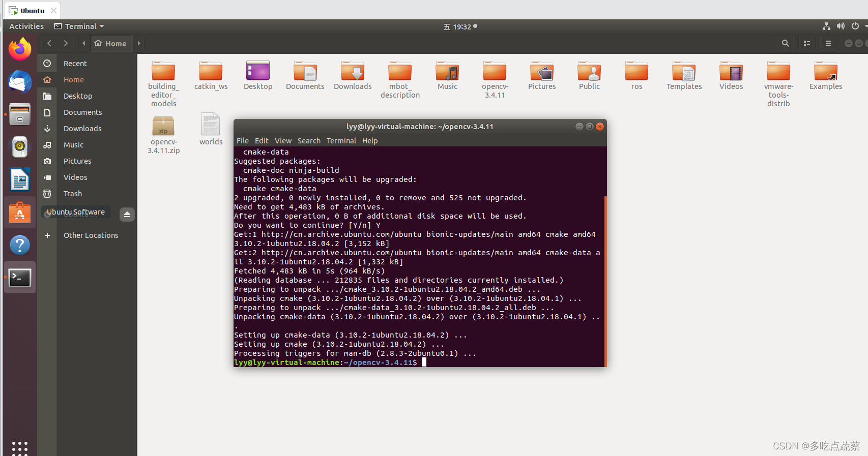Select Pictures in the Files sidebar
This screenshot has height=456, width=868.
[x=87, y=161]
